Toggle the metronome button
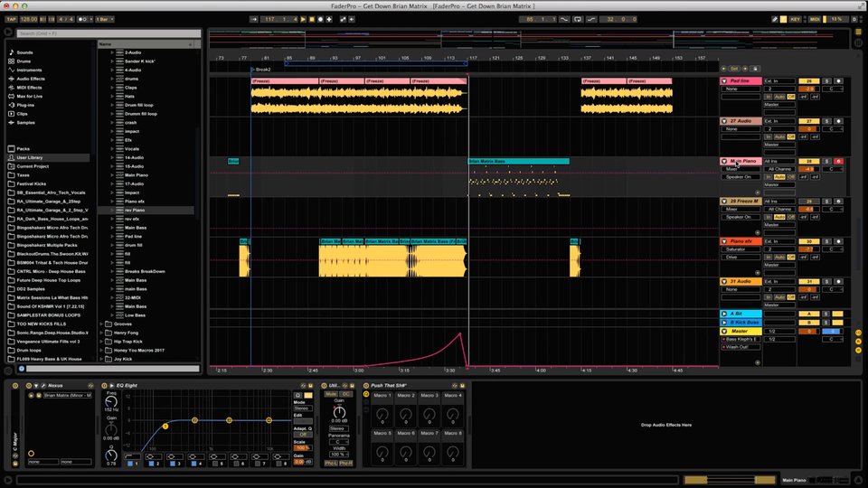 [x=82, y=19]
